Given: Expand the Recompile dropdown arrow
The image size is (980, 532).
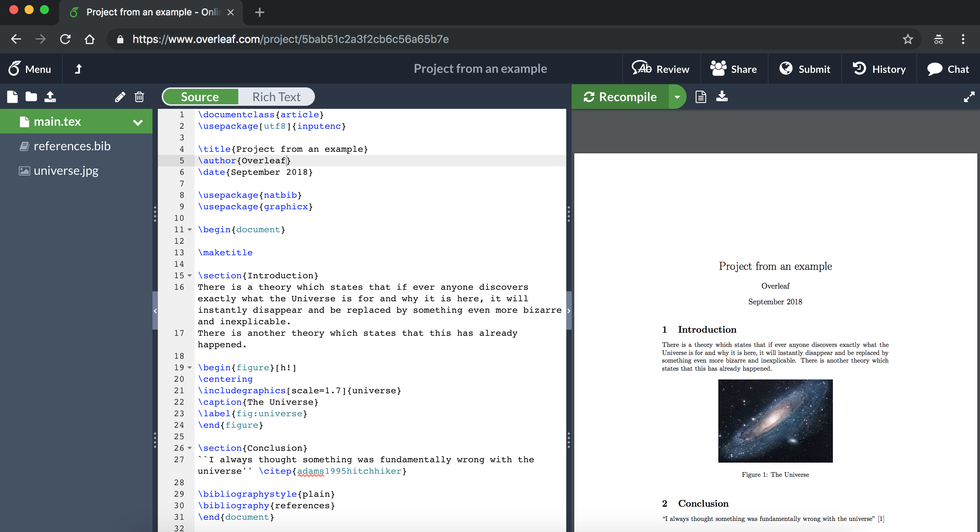Looking at the screenshot, I should [678, 96].
